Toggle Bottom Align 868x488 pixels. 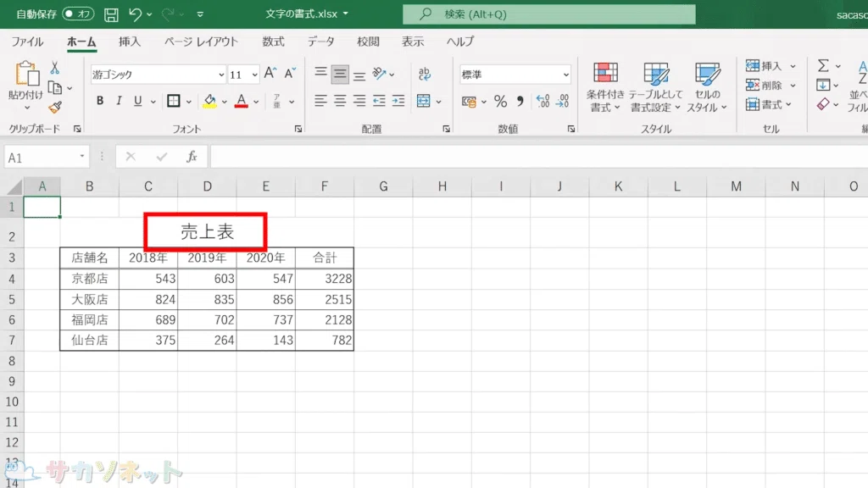click(359, 75)
